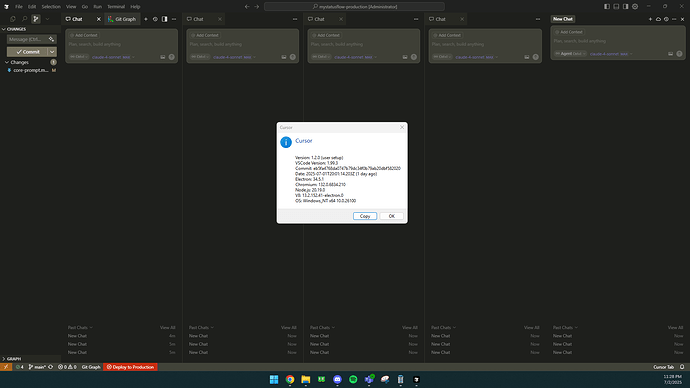Viewport: 690px width, 388px height.
Task: Click OK in the Cursor about dialog
Action: click(391, 216)
